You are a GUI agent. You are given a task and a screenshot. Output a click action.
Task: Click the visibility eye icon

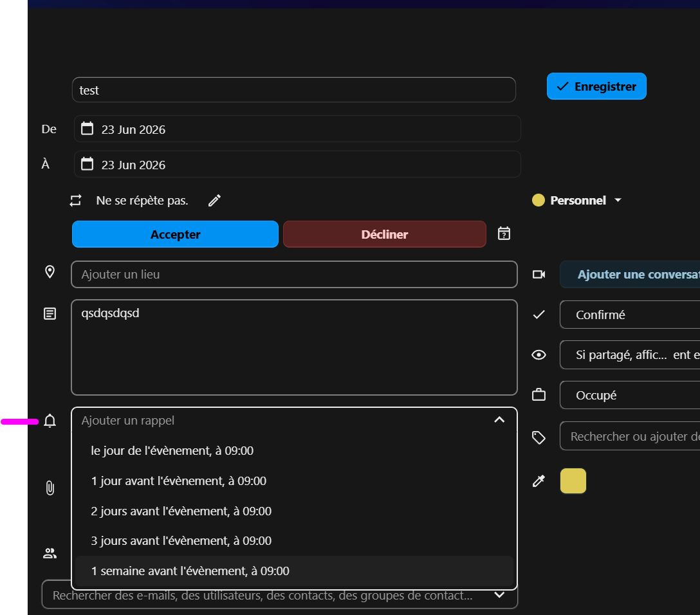click(x=539, y=355)
